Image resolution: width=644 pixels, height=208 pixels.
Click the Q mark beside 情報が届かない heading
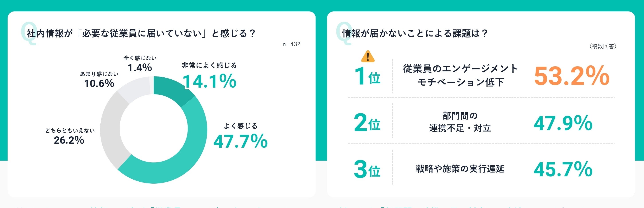[x=344, y=33]
